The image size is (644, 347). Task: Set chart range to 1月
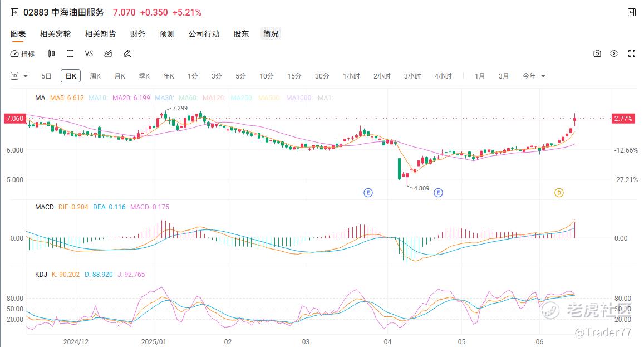pyautogui.click(x=480, y=76)
